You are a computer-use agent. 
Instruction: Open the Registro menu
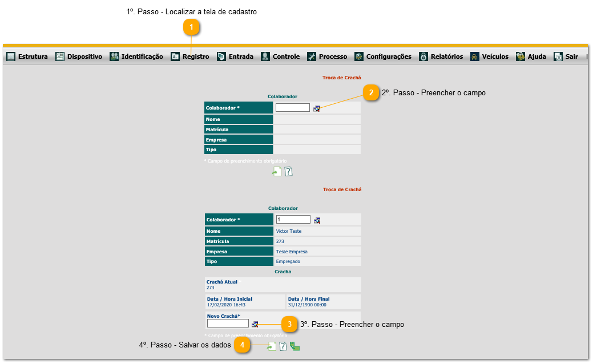pos(190,56)
